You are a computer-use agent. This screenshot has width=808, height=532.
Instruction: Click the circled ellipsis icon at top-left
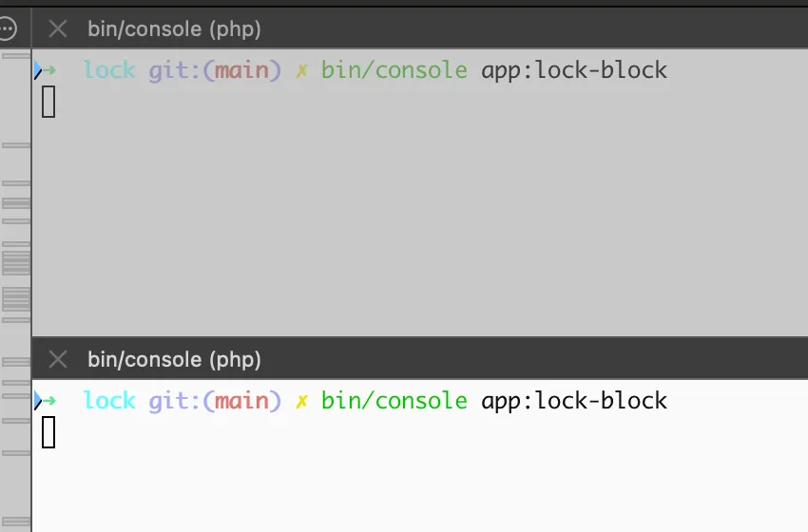coord(8,28)
